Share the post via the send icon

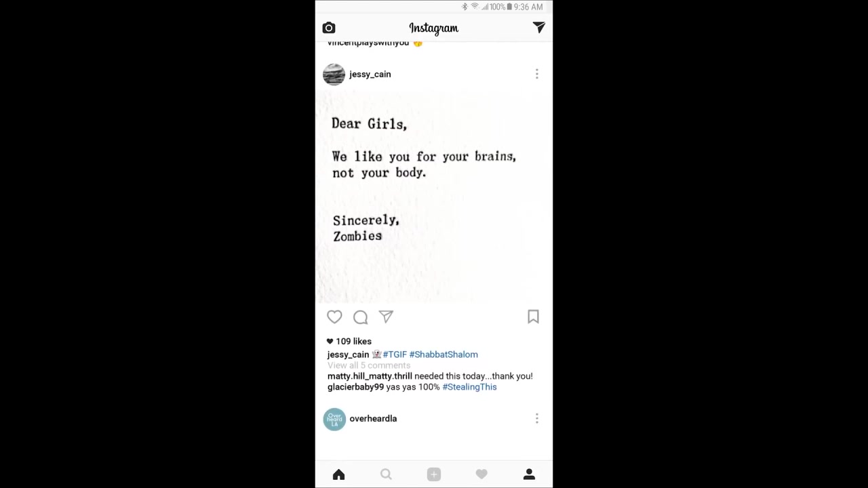tap(386, 317)
